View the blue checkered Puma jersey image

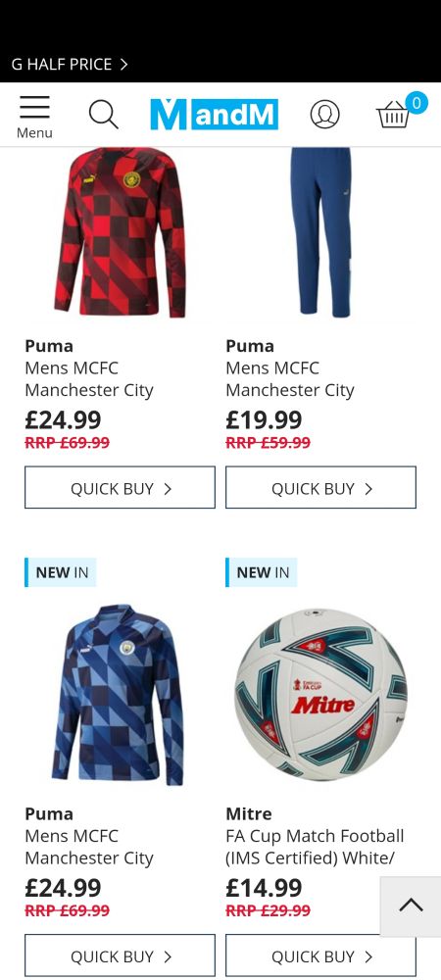pyautogui.click(x=119, y=695)
